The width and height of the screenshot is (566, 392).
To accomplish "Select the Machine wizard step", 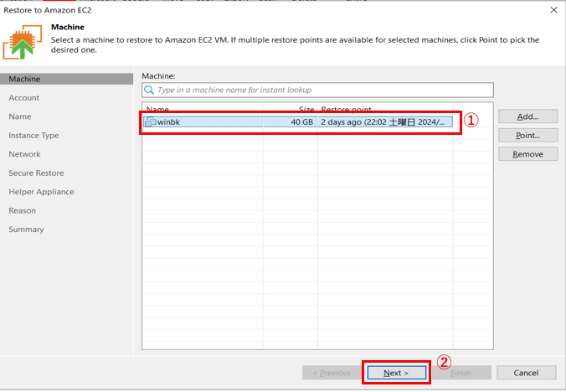I will click(x=66, y=79).
